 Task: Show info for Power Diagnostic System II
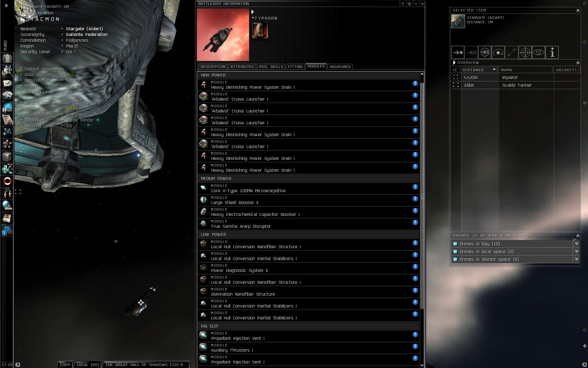click(415, 267)
